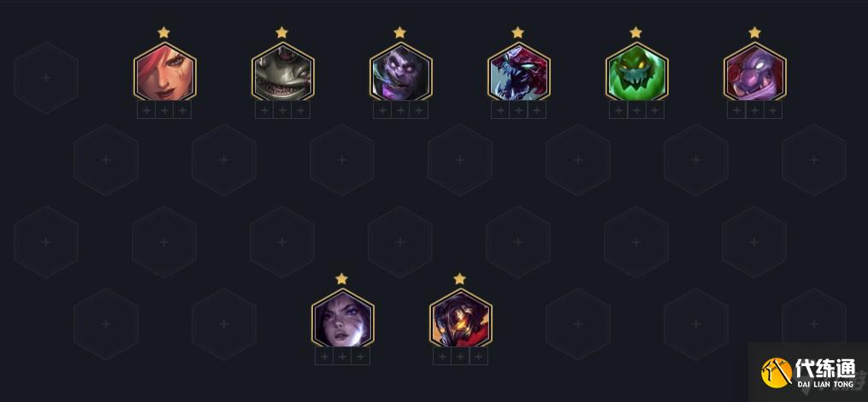Image resolution: width=868 pixels, height=402 pixels.
Task: Select the blue-and-red Kled champion portrait
Action: (519, 73)
